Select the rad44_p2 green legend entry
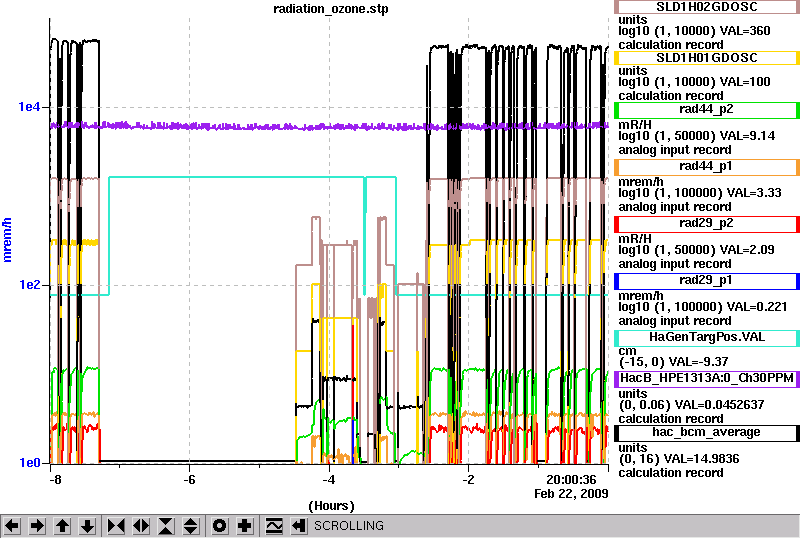 (707, 110)
